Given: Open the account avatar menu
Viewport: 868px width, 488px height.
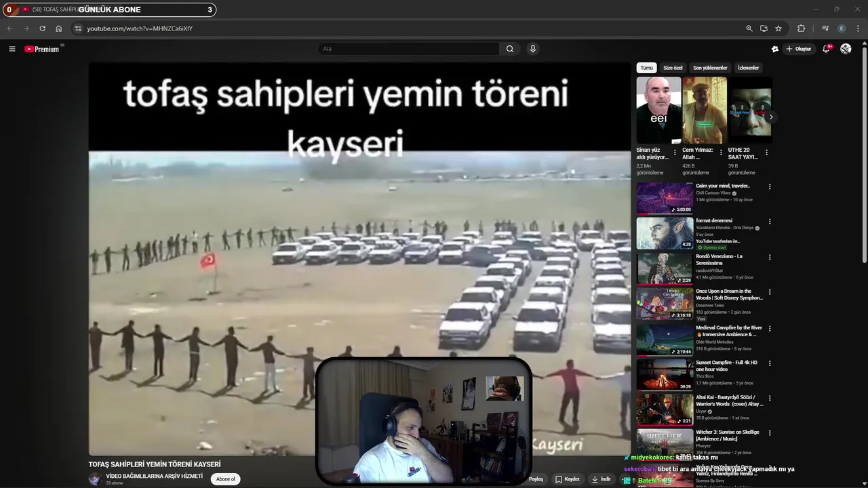Looking at the screenshot, I should coord(846,49).
